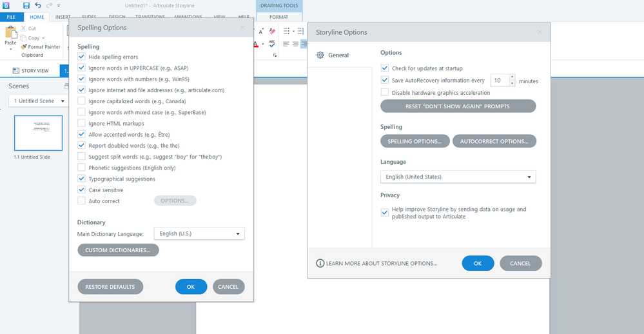Image resolution: width=644 pixels, height=334 pixels.
Task: Confirm Spelling Options with OK
Action: tap(191, 287)
